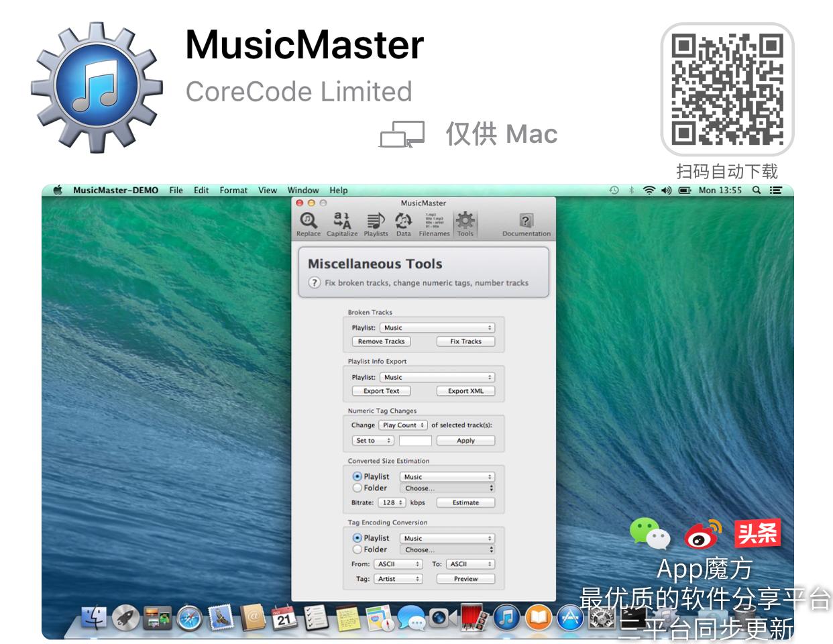Switch to the Playlists toolbar section
Image resolution: width=833 pixels, height=644 pixels.
376,224
